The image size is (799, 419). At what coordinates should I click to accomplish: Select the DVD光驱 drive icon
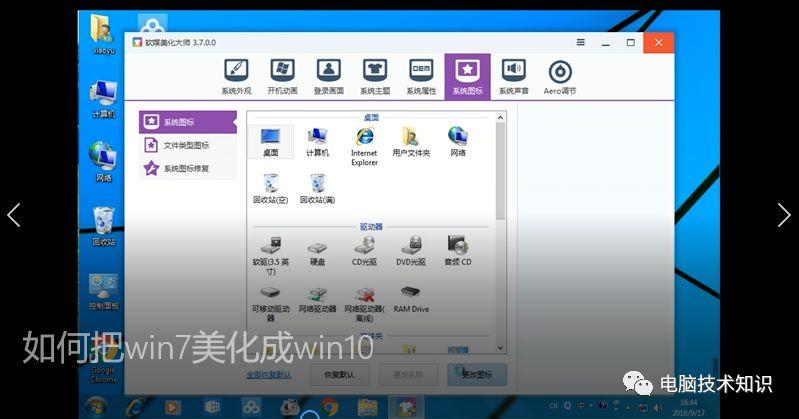pyautogui.click(x=411, y=252)
